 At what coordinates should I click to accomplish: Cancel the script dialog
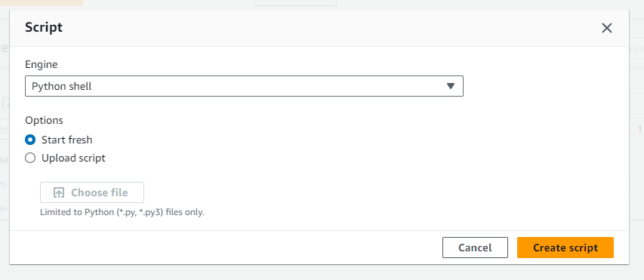[475, 248]
